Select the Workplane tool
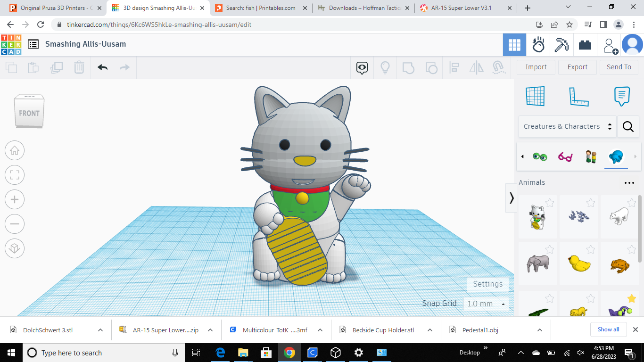Image resolution: width=644 pixels, height=362 pixels. pos(535,96)
